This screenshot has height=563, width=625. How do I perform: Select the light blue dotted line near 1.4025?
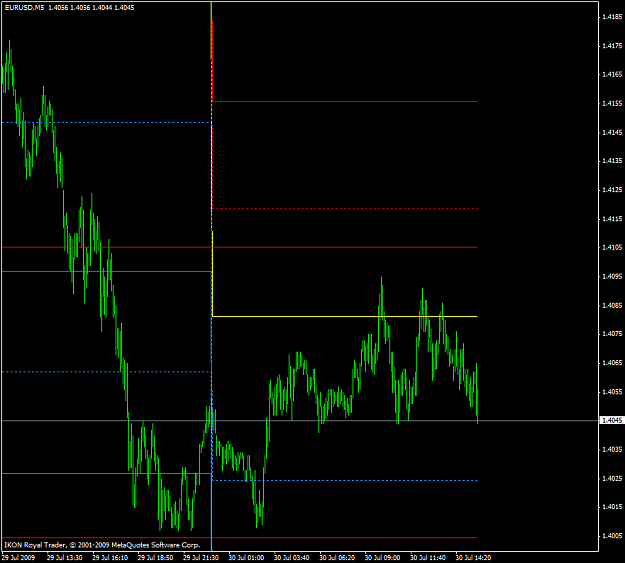click(345, 480)
